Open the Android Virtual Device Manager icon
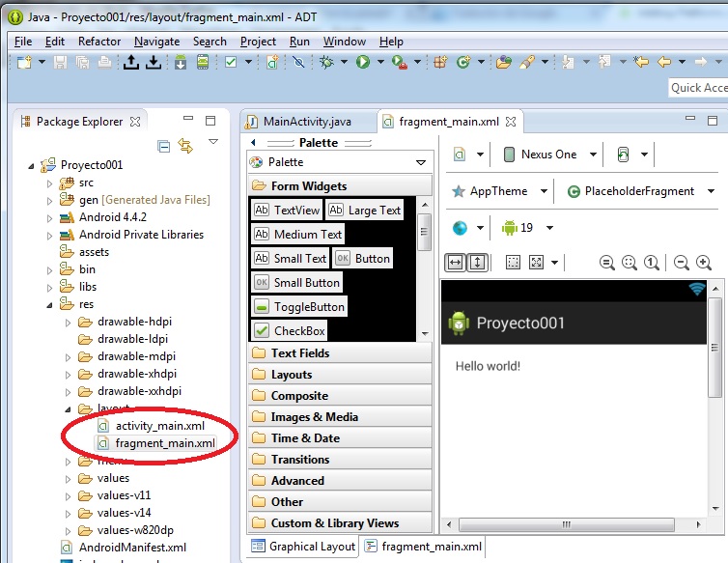This screenshot has height=563, width=728. 203,62
